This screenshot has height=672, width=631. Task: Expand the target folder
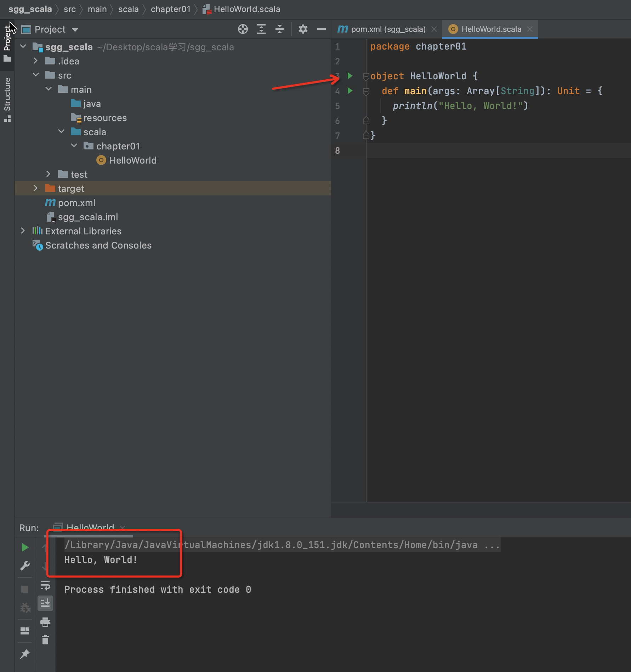point(35,188)
